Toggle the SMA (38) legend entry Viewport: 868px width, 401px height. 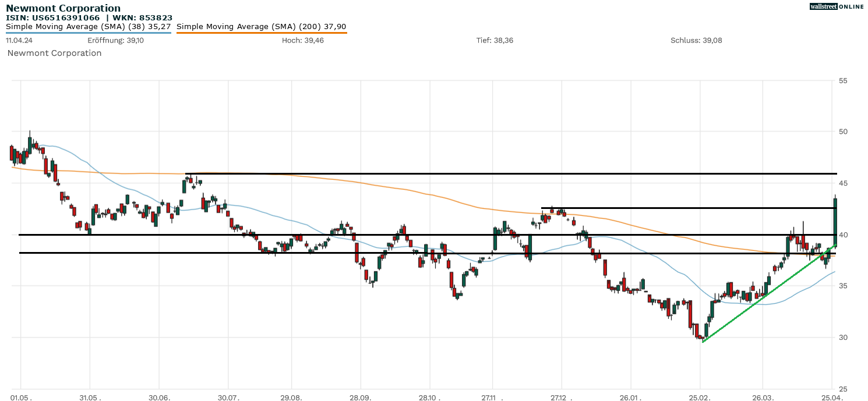point(88,26)
